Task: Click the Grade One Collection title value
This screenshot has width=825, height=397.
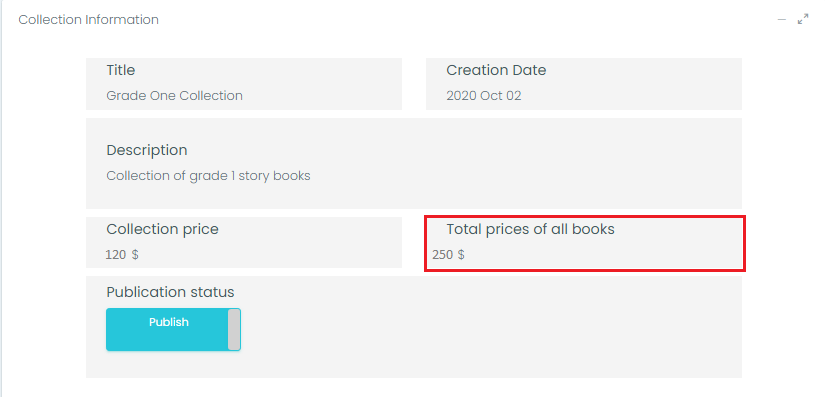Action: click(174, 96)
